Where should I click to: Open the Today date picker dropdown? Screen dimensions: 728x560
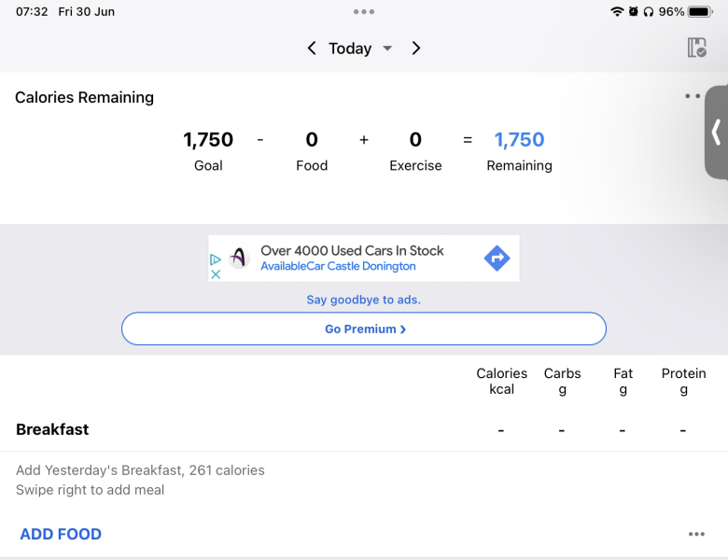387,49
